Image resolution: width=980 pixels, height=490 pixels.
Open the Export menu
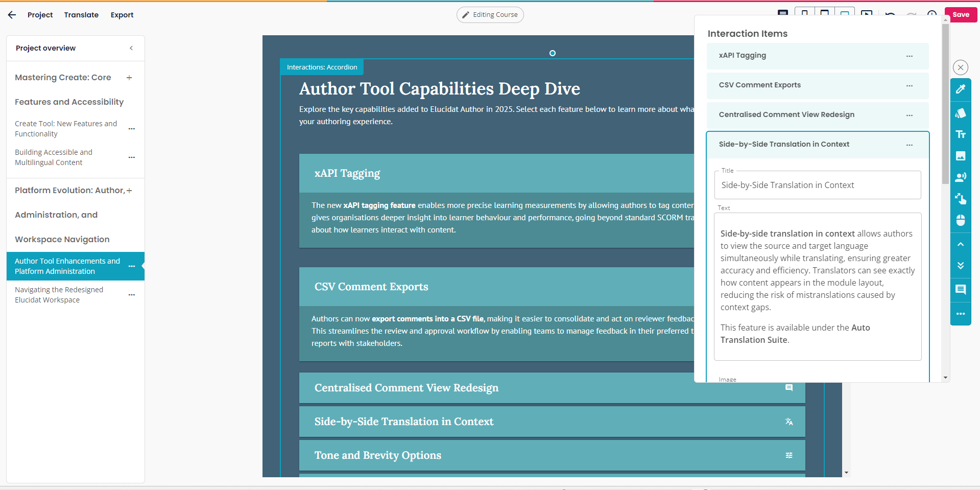pos(122,15)
